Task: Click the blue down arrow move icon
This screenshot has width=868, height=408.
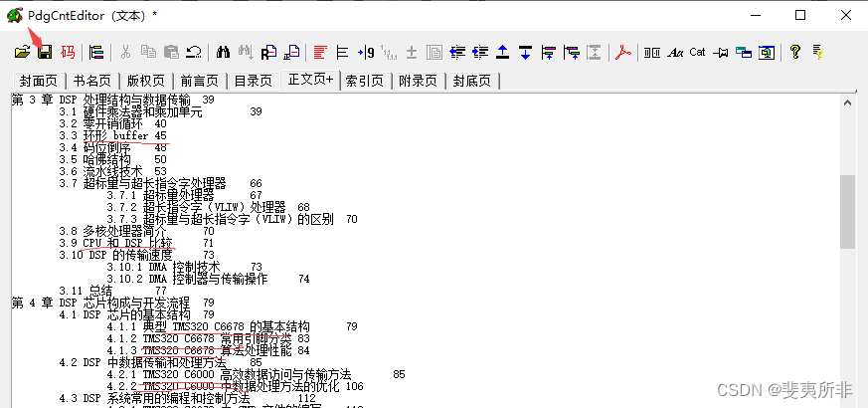Action: 525,52
